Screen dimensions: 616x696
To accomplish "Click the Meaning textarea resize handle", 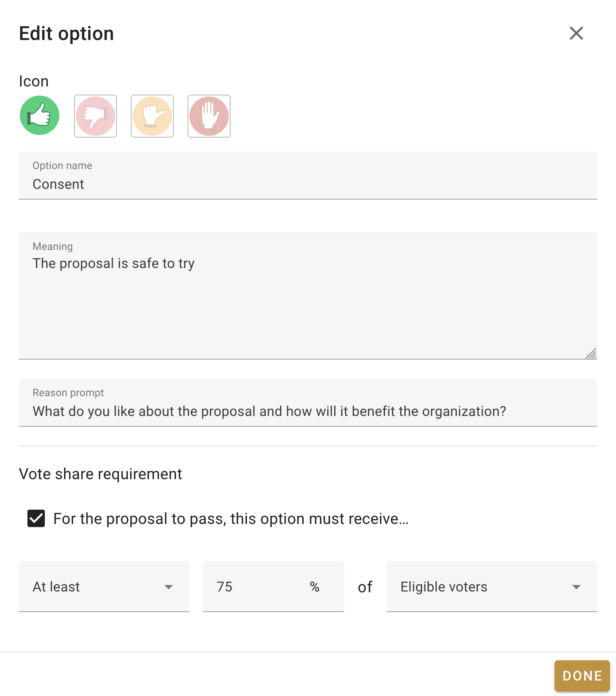I will coord(592,354).
